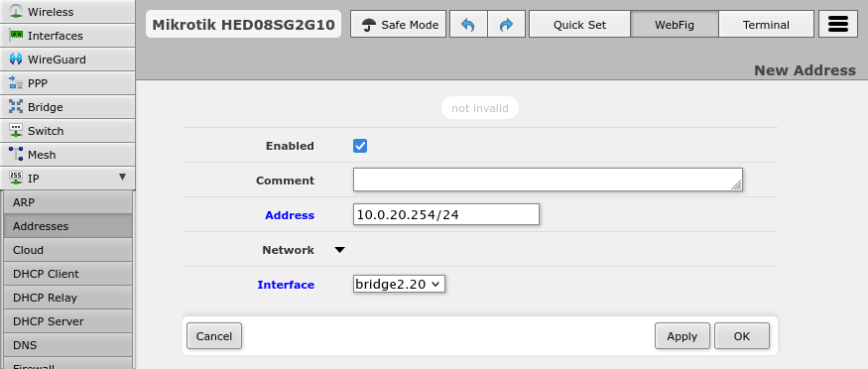
Task: Click the Network field label
Action: [x=288, y=250]
